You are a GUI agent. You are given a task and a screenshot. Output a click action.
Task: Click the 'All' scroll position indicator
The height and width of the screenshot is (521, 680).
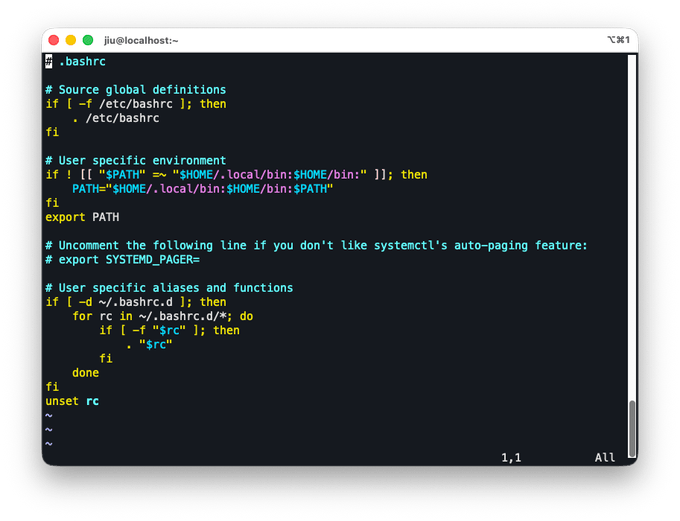coord(605,458)
